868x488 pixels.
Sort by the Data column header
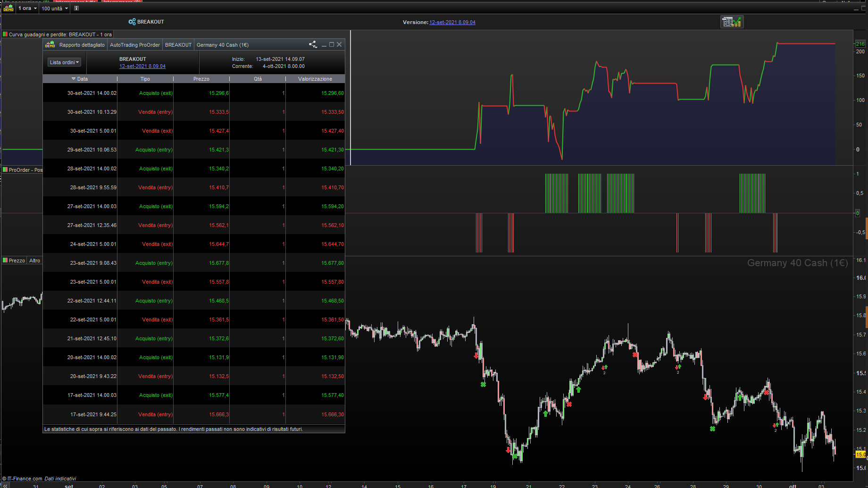click(80, 79)
